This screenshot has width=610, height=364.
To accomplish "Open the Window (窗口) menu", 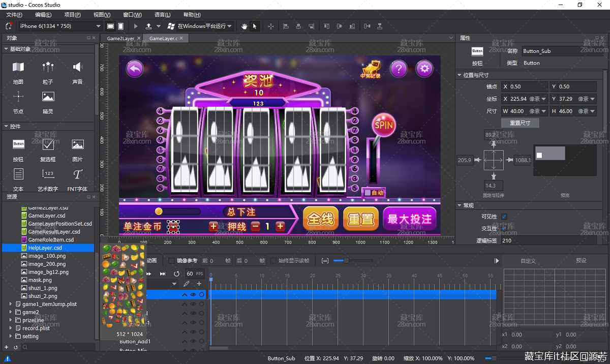I will [x=132, y=15].
